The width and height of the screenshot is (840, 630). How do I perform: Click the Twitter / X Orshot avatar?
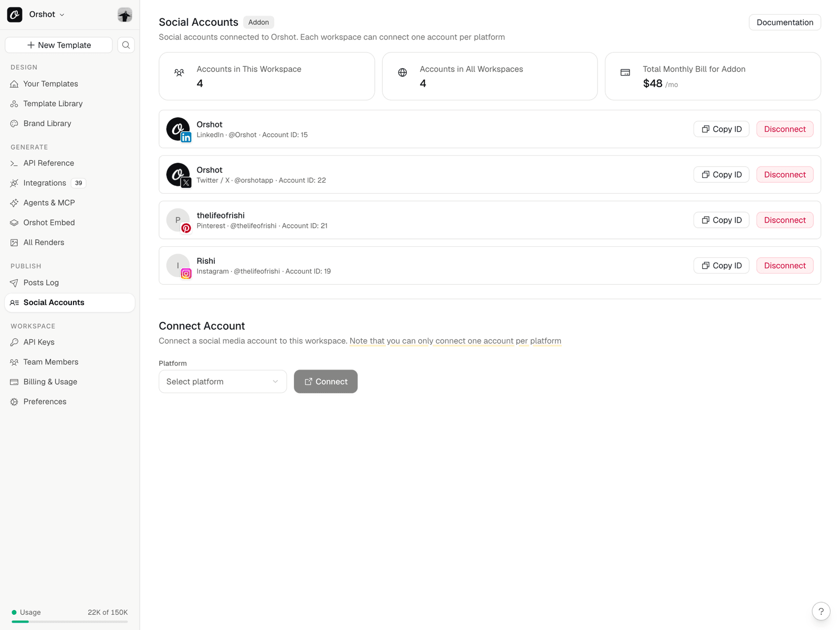coord(178,175)
